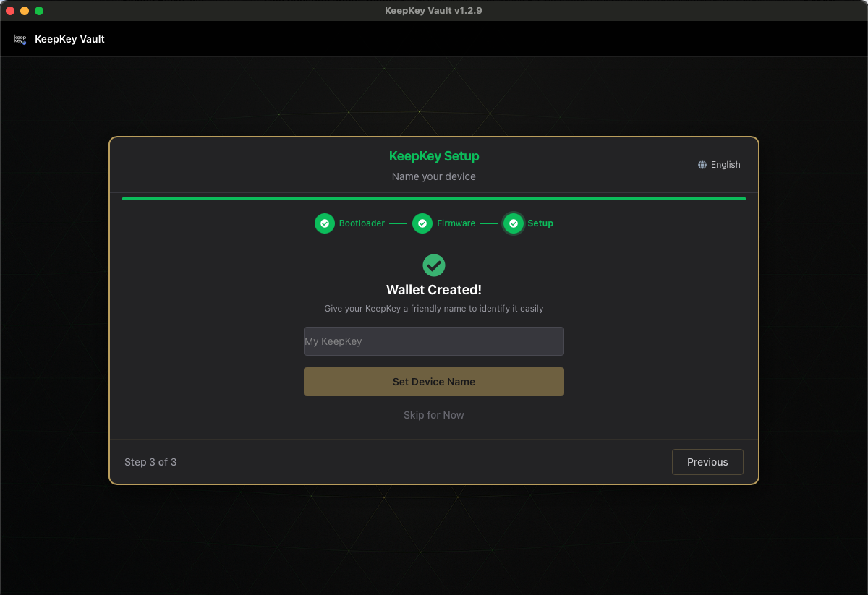The width and height of the screenshot is (868, 595).
Task: Click the Setup step checkmark icon
Action: [x=514, y=223]
